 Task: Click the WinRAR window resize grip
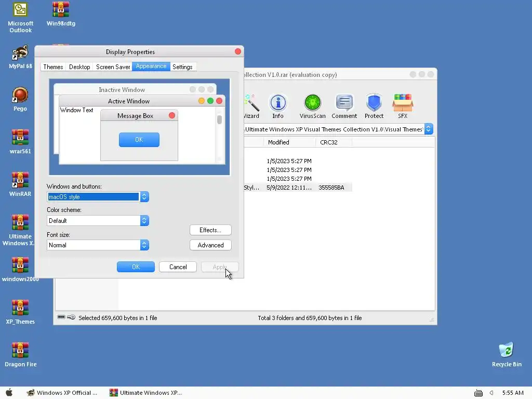click(432, 320)
